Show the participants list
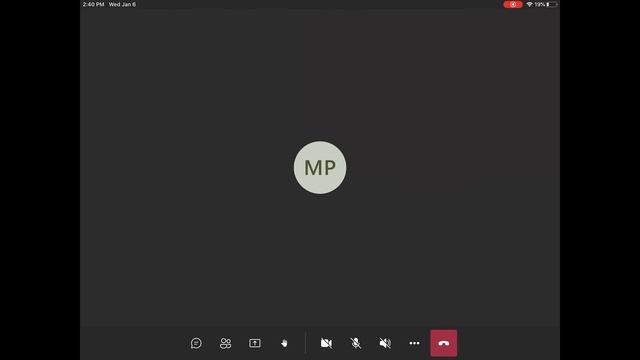Screen dimensions: 640x360 (225, 343)
